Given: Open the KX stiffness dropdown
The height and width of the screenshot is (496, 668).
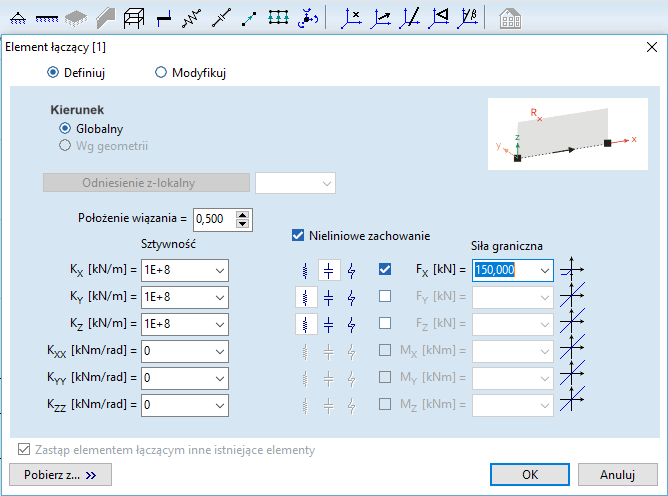Looking at the screenshot, I should pyautogui.click(x=219, y=270).
